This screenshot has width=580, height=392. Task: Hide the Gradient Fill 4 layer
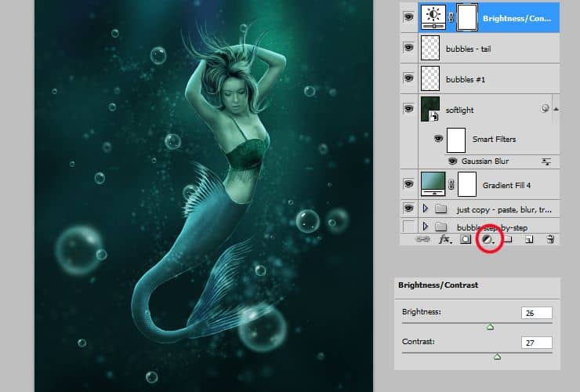(408, 183)
